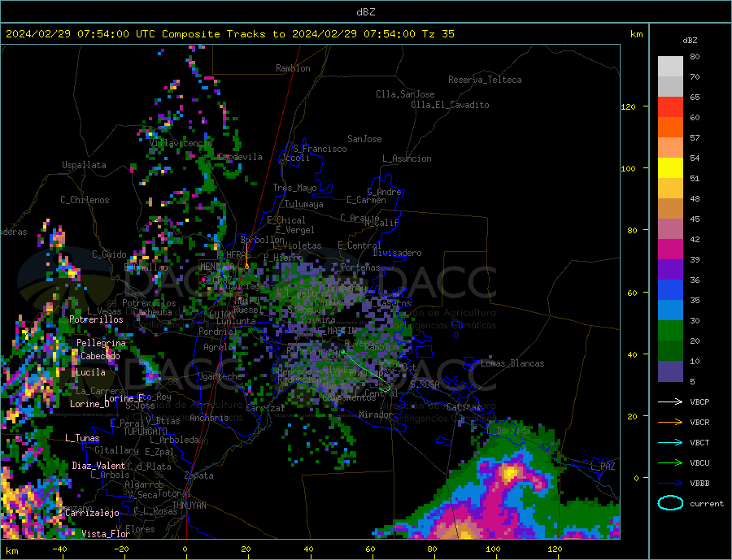Select the slate 5-10 dBZ swatch
Image resolution: width=732 pixels, height=560 pixels.
click(670, 371)
